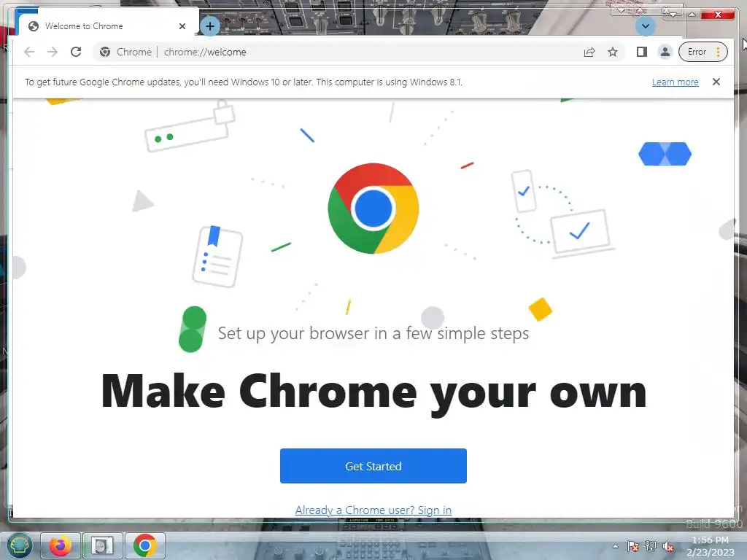Open a new tab with plus button

coord(209,26)
